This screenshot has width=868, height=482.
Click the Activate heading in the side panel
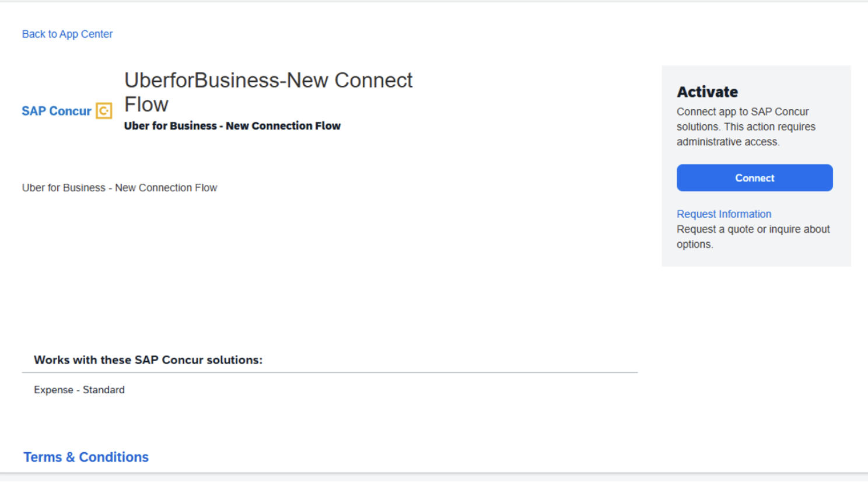(707, 92)
